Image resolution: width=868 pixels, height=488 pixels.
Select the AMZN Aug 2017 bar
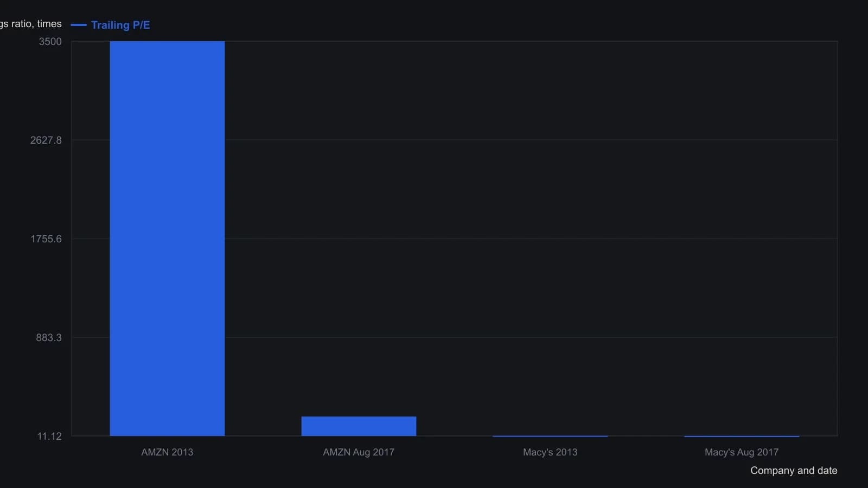[359, 426]
